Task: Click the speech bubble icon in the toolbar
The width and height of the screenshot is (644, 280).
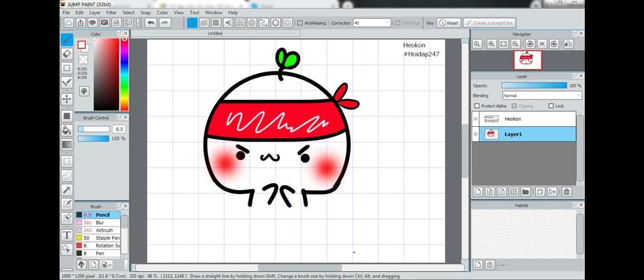Action: (93, 23)
